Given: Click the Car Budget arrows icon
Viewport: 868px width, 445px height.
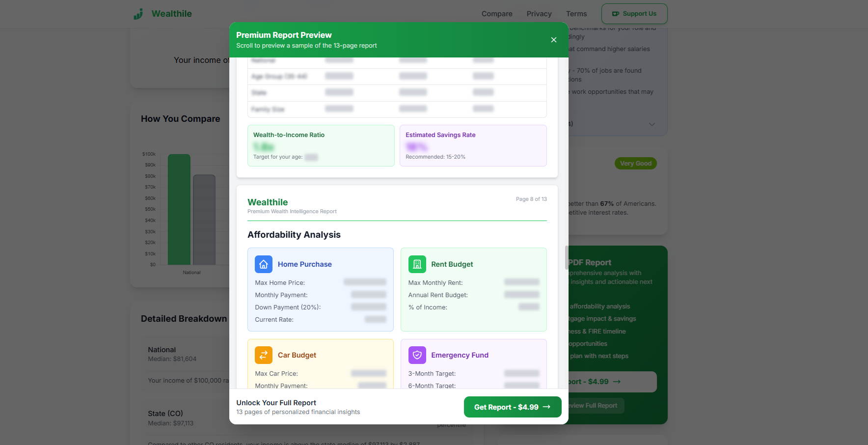Looking at the screenshot, I should [264, 355].
